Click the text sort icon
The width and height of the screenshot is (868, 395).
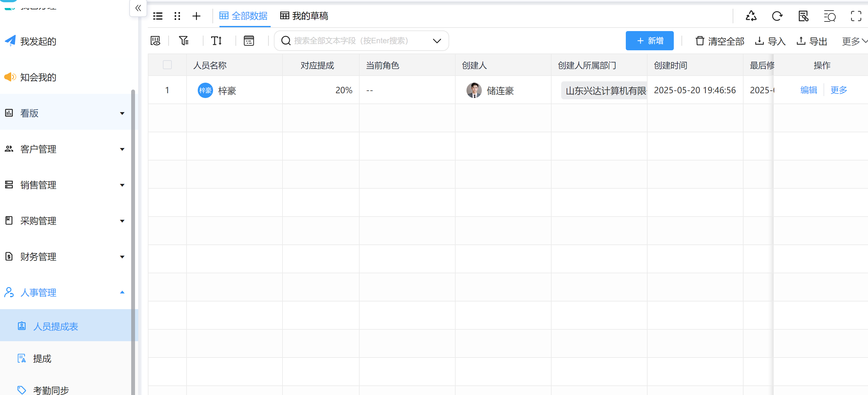[x=216, y=41]
